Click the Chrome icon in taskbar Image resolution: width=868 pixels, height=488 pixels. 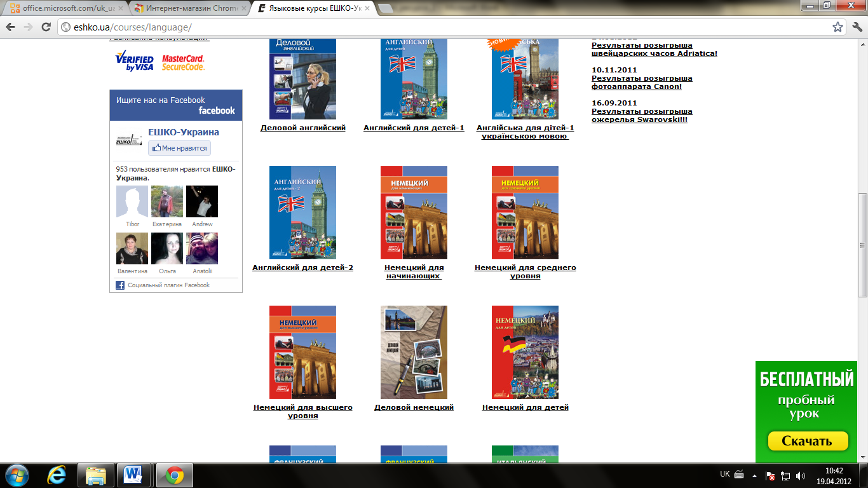(175, 475)
